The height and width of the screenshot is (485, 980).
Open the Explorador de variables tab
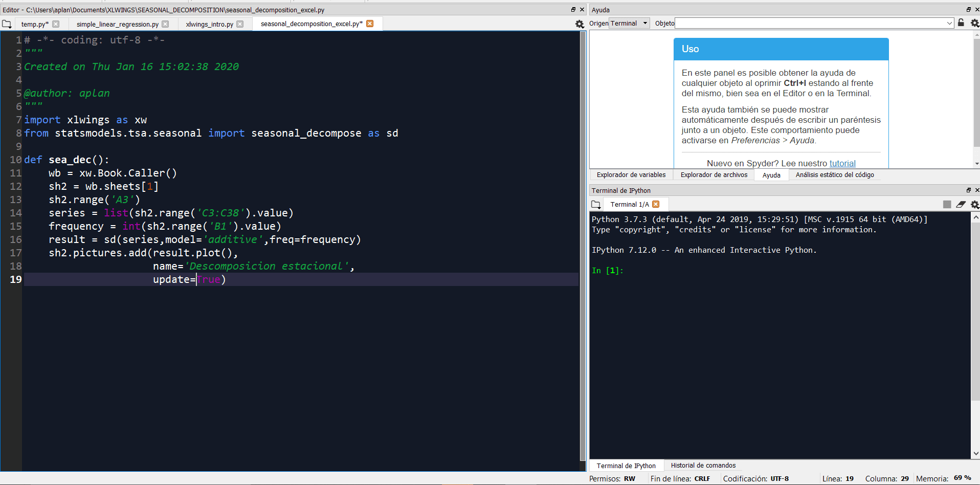[631, 175]
